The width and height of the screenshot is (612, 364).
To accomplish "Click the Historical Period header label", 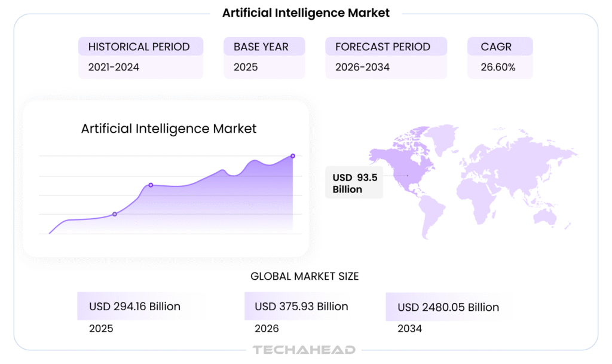I will (x=139, y=47).
